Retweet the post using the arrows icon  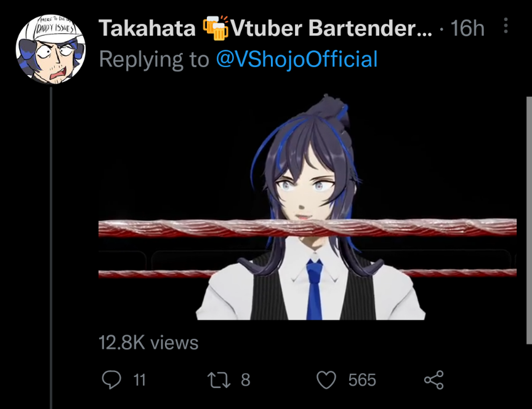219,380
